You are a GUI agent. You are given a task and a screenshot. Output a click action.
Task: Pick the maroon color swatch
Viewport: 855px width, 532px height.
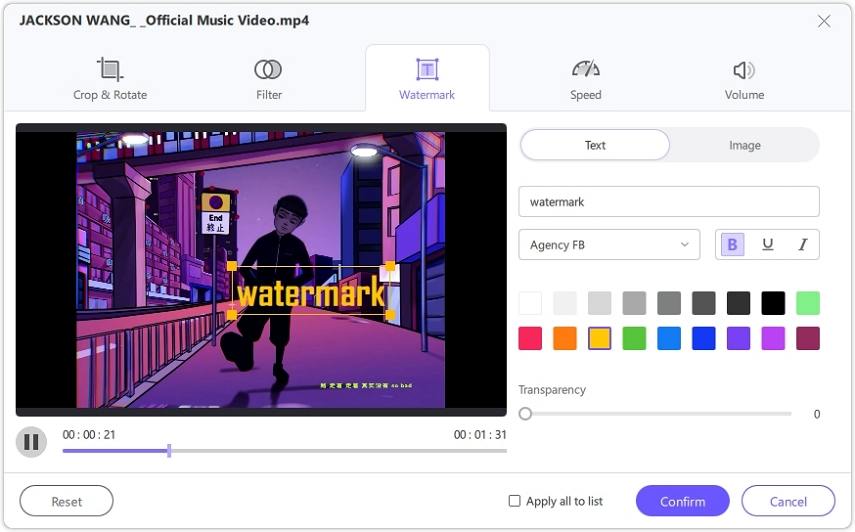tap(808, 338)
